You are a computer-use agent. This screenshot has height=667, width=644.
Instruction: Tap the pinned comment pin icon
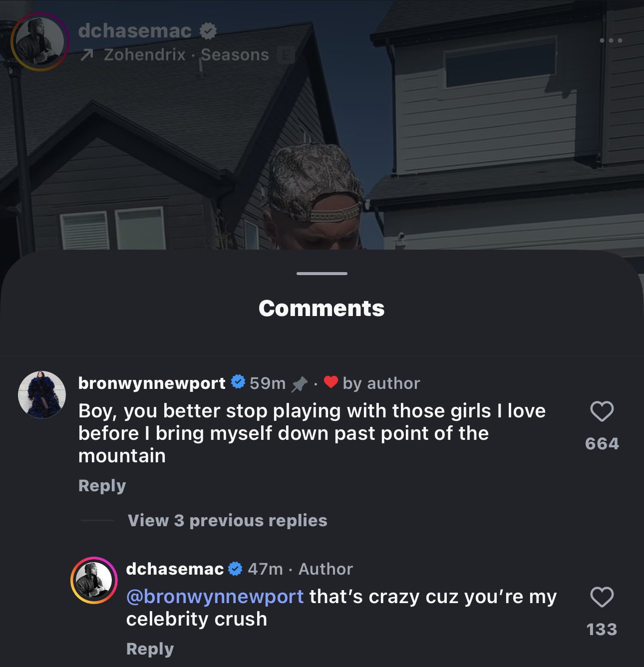299,384
